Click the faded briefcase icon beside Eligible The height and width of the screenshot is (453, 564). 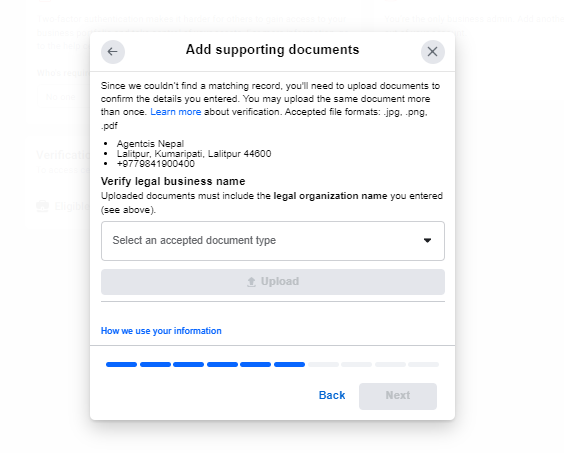click(x=42, y=207)
